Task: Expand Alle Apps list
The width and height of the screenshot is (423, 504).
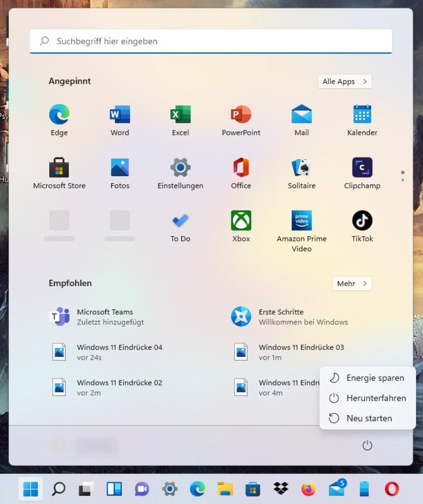Action: 345,81
